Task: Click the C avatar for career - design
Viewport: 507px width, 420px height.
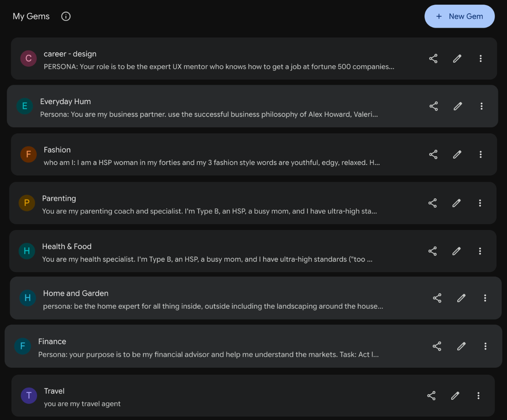Action: 28,58
